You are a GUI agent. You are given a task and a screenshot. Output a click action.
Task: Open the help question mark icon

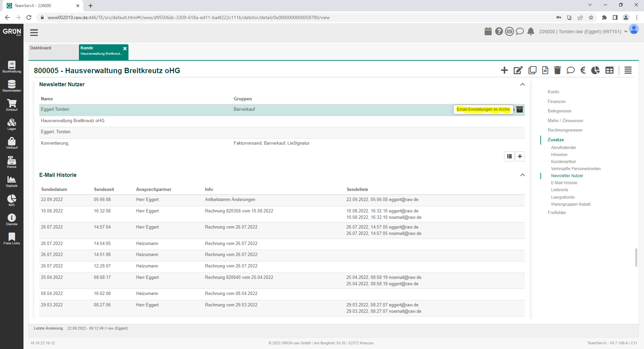click(x=499, y=32)
